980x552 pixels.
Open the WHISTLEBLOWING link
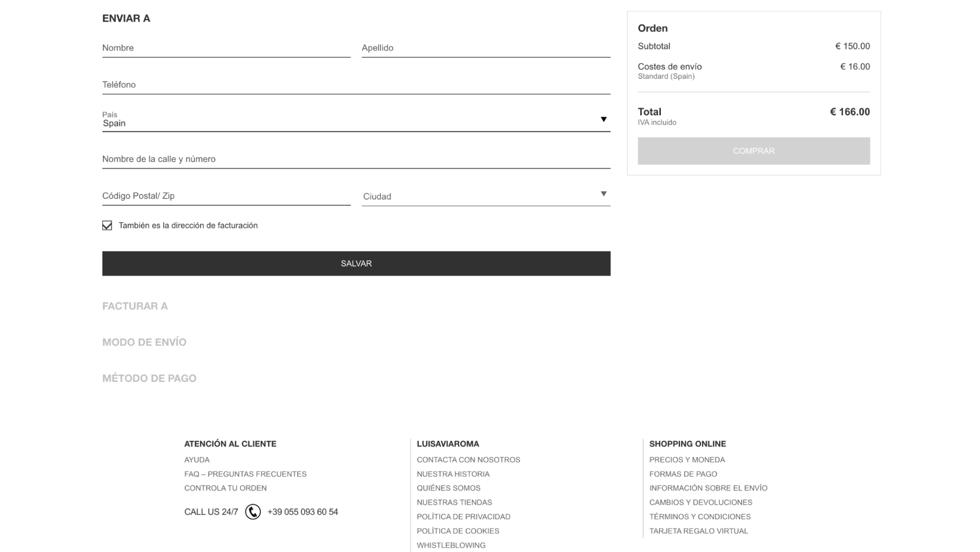pyautogui.click(x=451, y=545)
